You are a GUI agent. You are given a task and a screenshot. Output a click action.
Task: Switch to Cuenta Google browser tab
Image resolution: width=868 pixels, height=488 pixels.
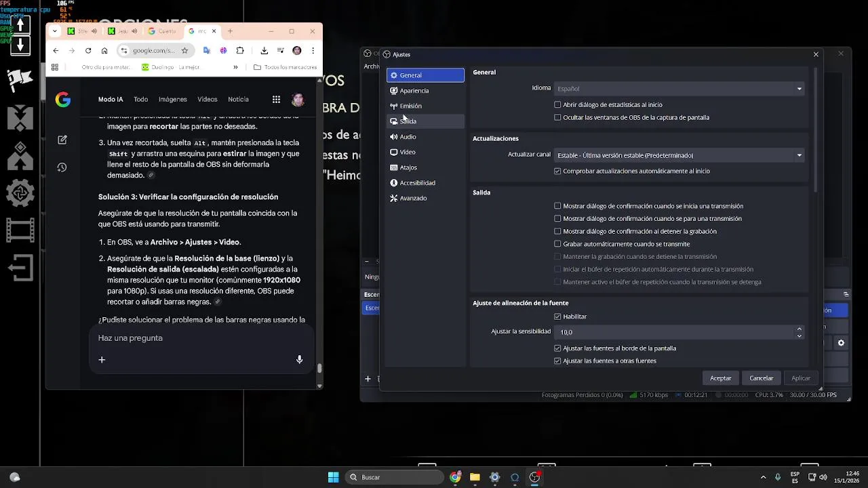point(162,31)
